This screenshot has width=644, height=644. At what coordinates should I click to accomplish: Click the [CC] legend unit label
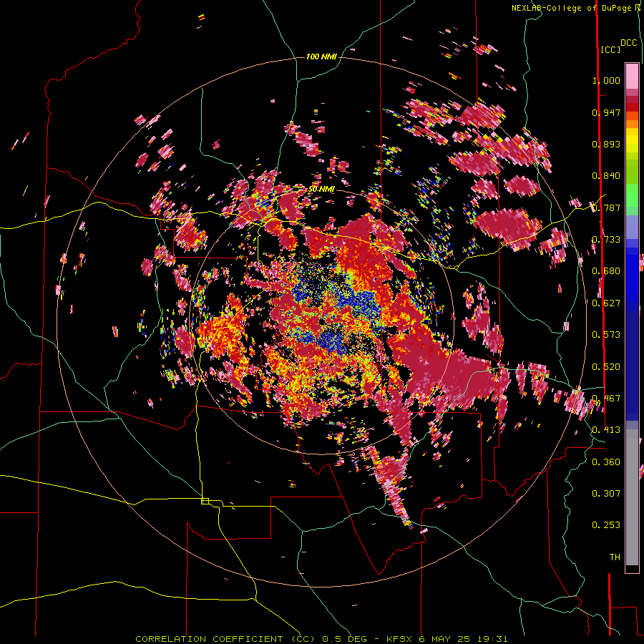click(x=610, y=49)
